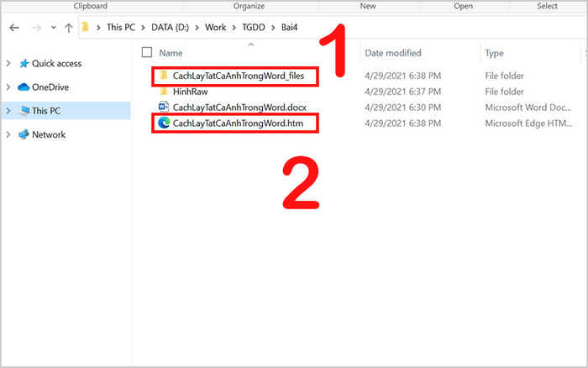Click Bai4 in the address bar
Screen dimensions: 588x368
290,28
